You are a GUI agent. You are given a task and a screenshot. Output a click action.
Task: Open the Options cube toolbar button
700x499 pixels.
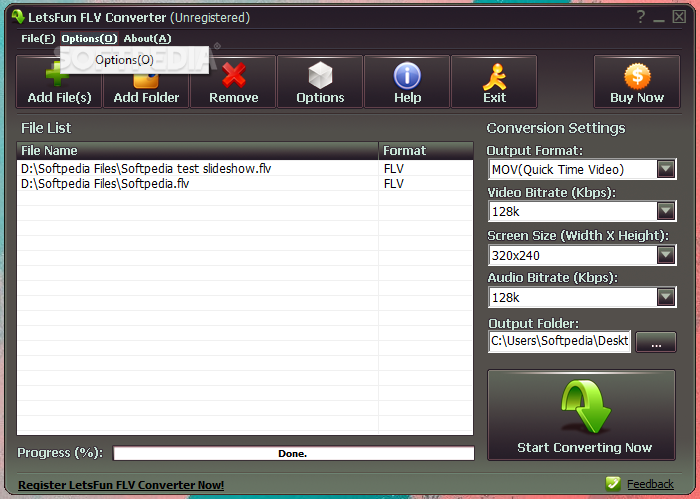pos(320,82)
